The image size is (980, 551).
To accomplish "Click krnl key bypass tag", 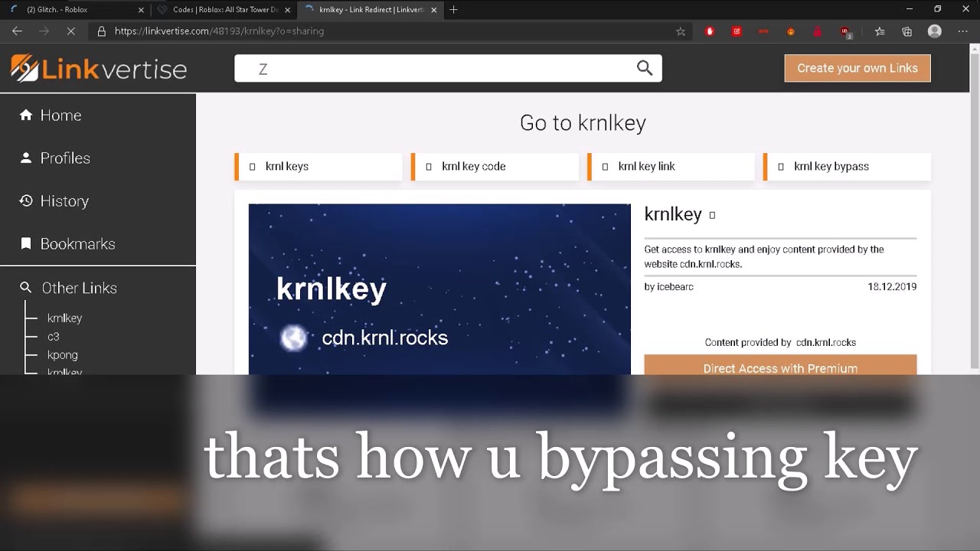I will (x=848, y=166).
